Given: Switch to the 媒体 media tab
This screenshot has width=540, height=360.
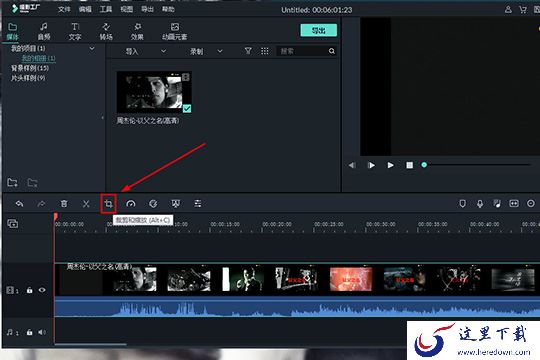Looking at the screenshot, I should (x=13, y=31).
